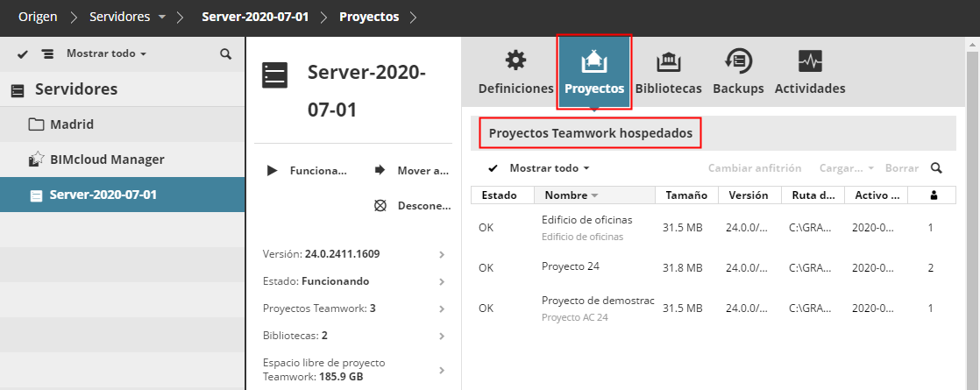Select the Proyecto de demostrac project row
Image resolution: width=980 pixels, height=390 pixels.
click(714, 308)
